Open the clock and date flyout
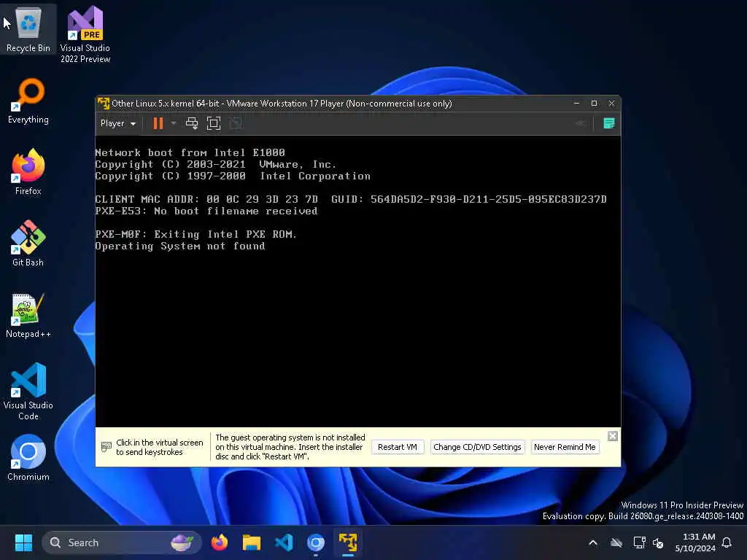The width and height of the screenshot is (747, 560). pyautogui.click(x=695, y=542)
